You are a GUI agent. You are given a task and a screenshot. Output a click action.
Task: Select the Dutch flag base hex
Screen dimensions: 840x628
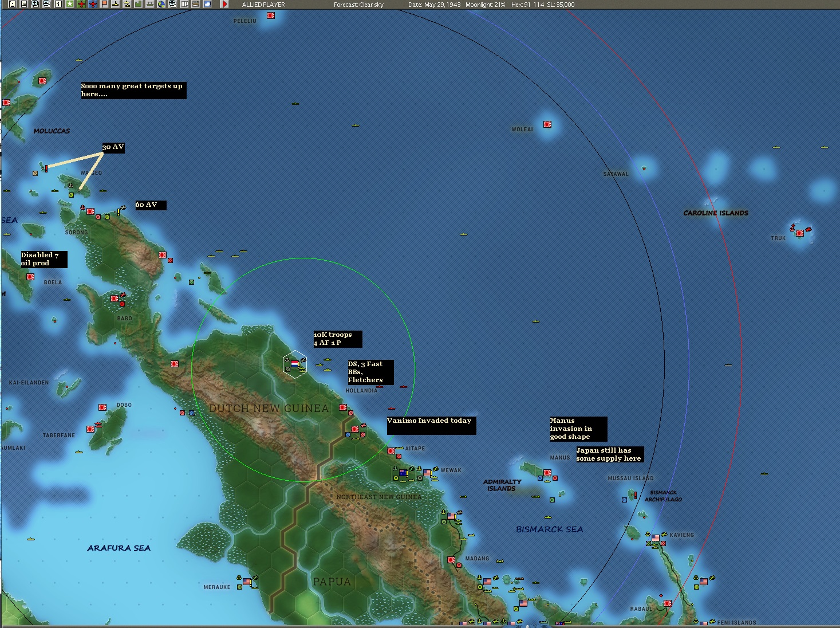(x=294, y=363)
